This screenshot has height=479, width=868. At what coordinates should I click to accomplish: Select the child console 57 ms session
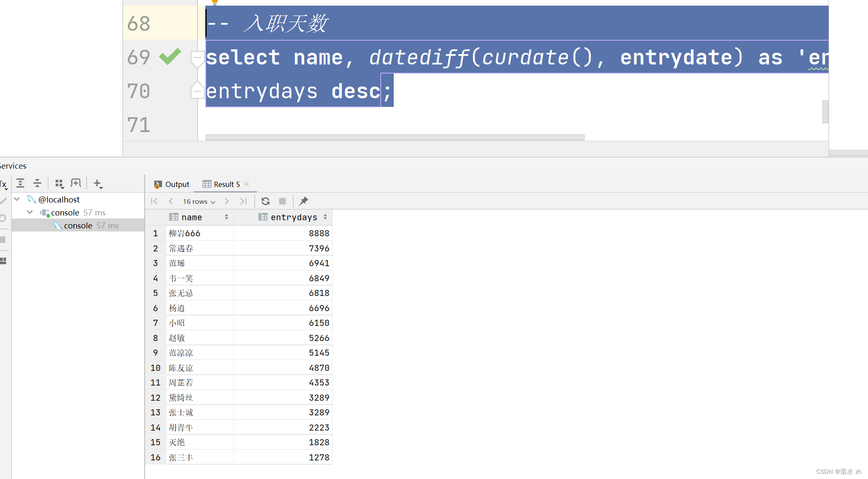pos(86,225)
